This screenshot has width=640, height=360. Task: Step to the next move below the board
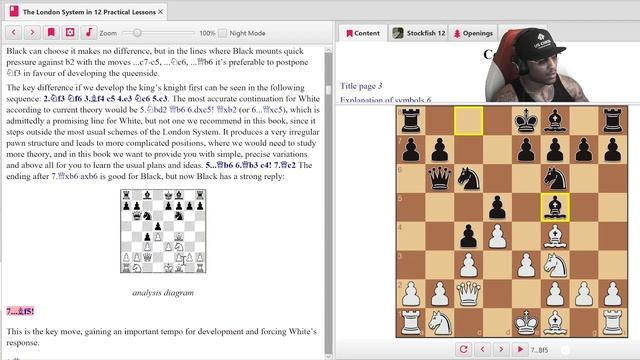[x=501, y=349]
